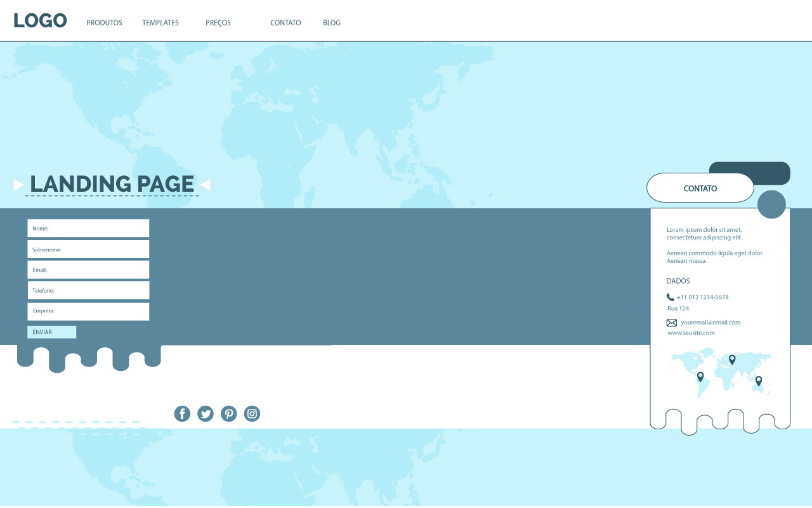Open the www.seusite.com link
Image resolution: width=812 pixels, height=508 pixels.
691,333
